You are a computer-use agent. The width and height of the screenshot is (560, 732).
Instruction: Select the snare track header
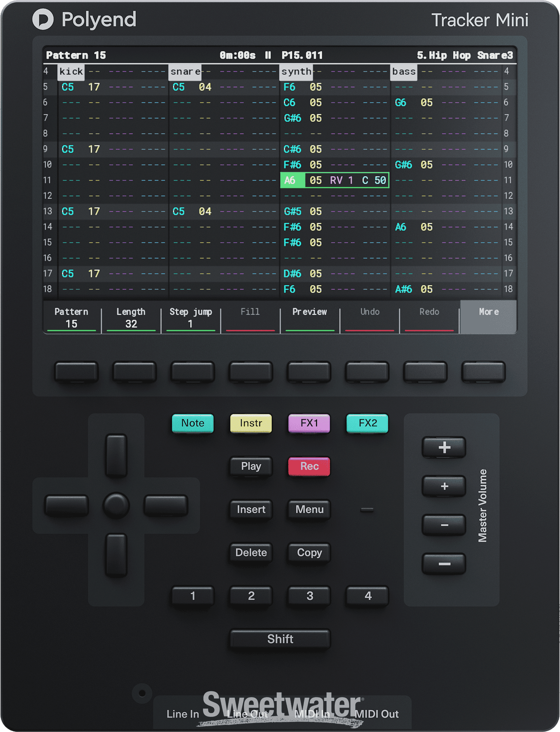(185, 72)
